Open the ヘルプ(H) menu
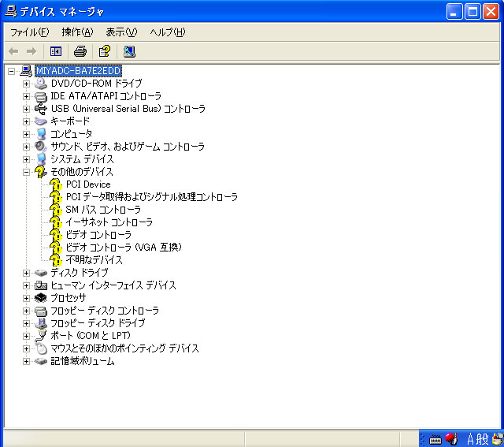504x447 pixels. [168, 32]
